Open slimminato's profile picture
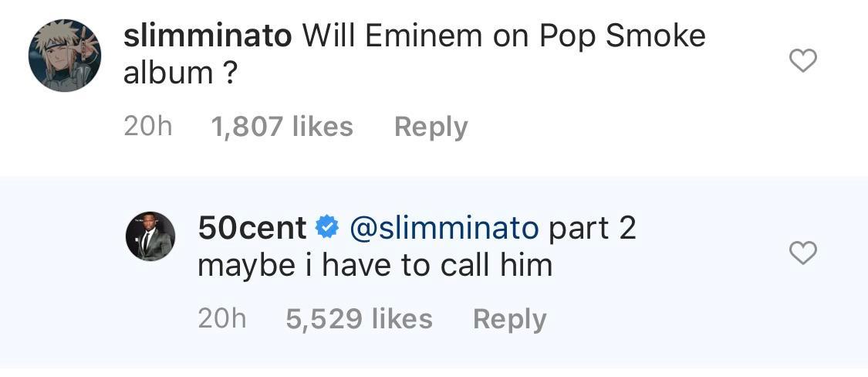Image resolution: width=868 pixels, height=377 pixels. [65, 56]
